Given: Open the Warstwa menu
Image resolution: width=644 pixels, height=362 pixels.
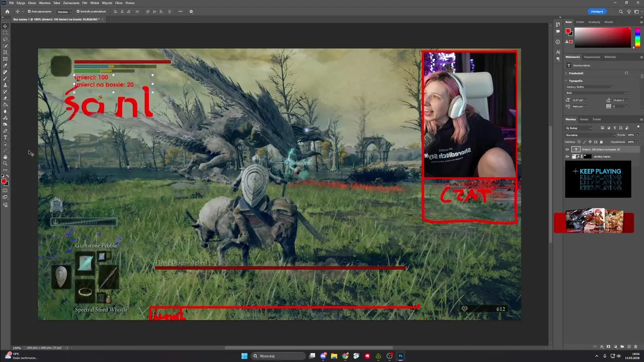Looking at the screenshot, I should pyautogui.click(x=45, y=3).
